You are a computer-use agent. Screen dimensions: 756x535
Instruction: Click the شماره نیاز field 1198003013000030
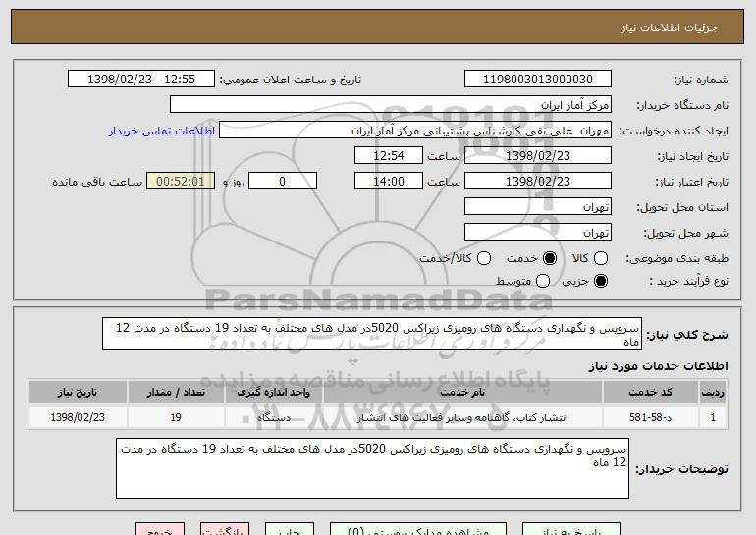tap(538, 80)
